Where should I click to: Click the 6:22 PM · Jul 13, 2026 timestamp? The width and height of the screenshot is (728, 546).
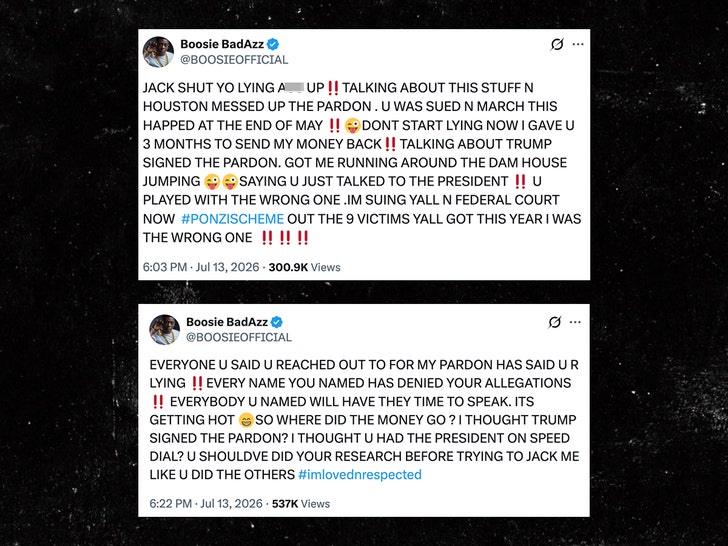[206, 504]
